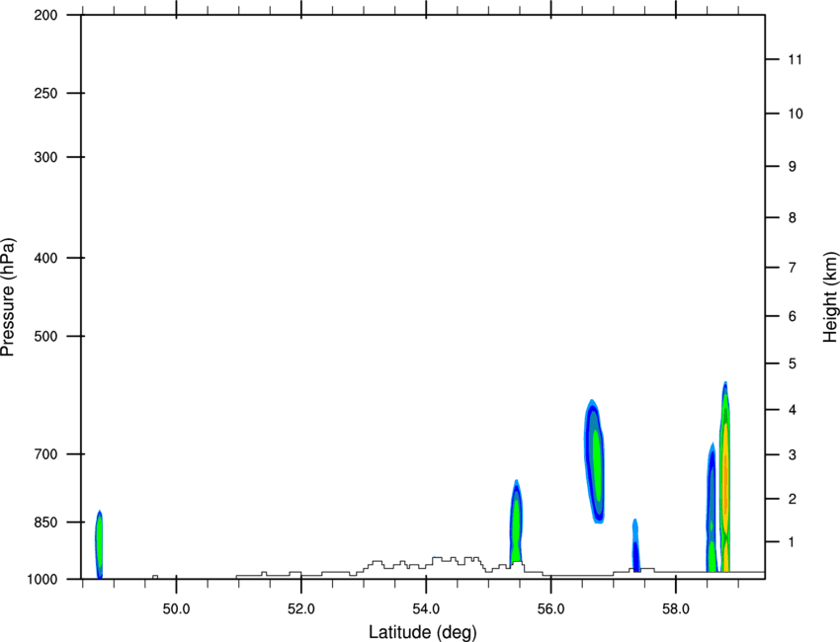
Task: Click the 'Height (km)' axis title
Action: (x=831, y=296)
